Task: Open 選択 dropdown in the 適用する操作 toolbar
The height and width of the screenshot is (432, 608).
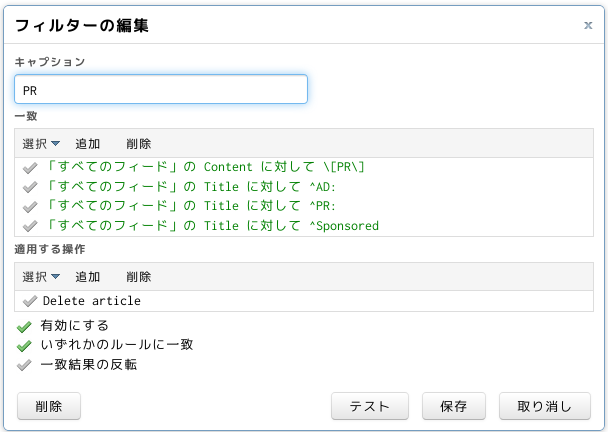Action: pos(41,277)
